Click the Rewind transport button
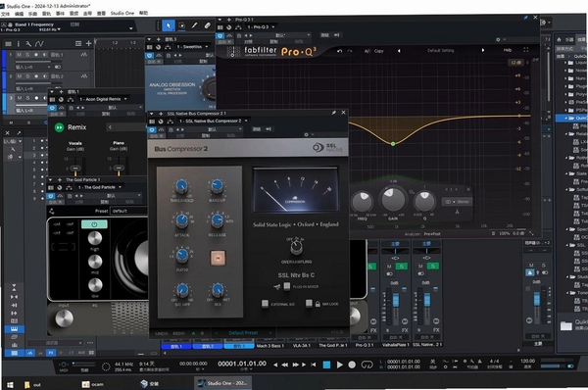Viewport: 588px width, 390px height. click(x=285, y=365)
